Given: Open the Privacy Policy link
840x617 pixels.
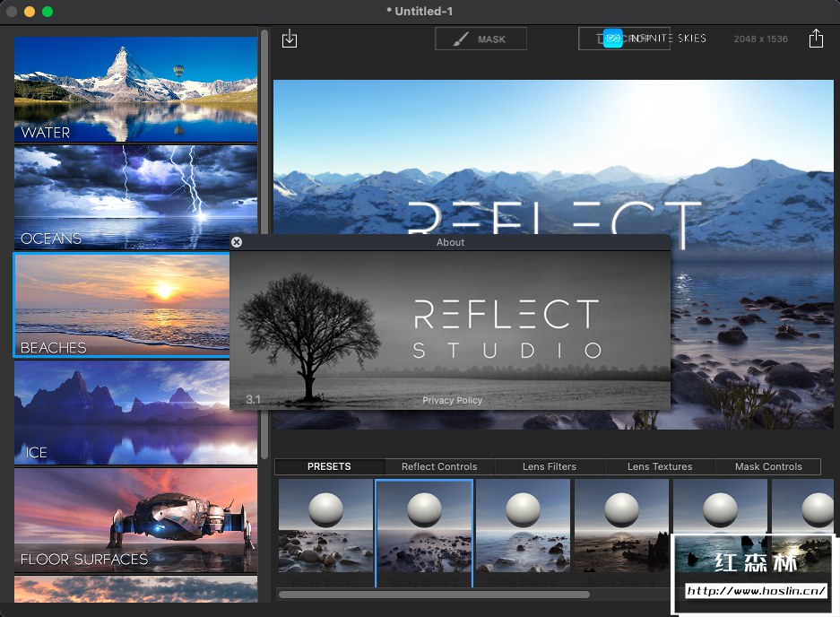Looking at the screenshot, I should point(452,401).
